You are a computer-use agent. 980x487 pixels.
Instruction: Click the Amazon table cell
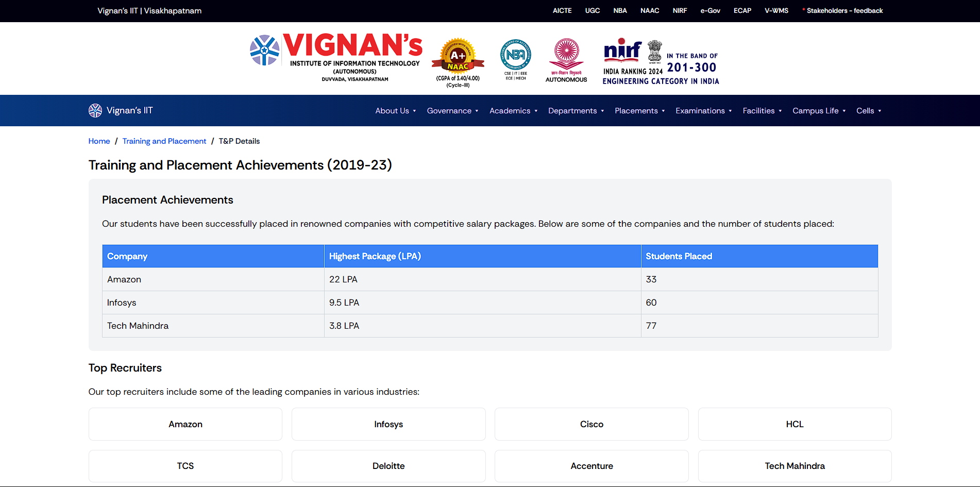(x=213, y=279)
